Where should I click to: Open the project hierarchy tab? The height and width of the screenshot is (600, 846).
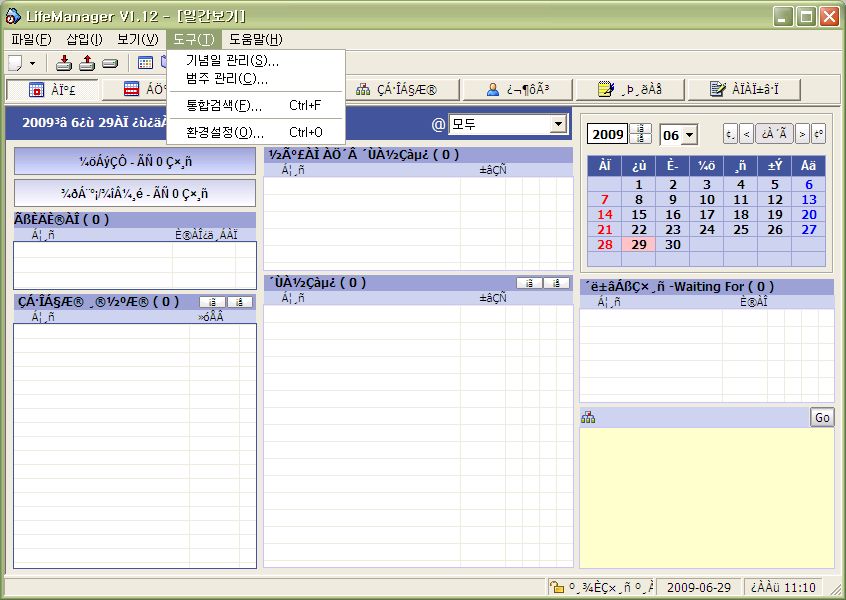point(402,90)
